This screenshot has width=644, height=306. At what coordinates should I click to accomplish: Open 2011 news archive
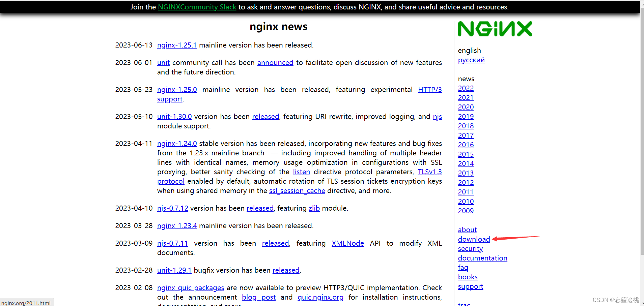(x=466, y=192)
